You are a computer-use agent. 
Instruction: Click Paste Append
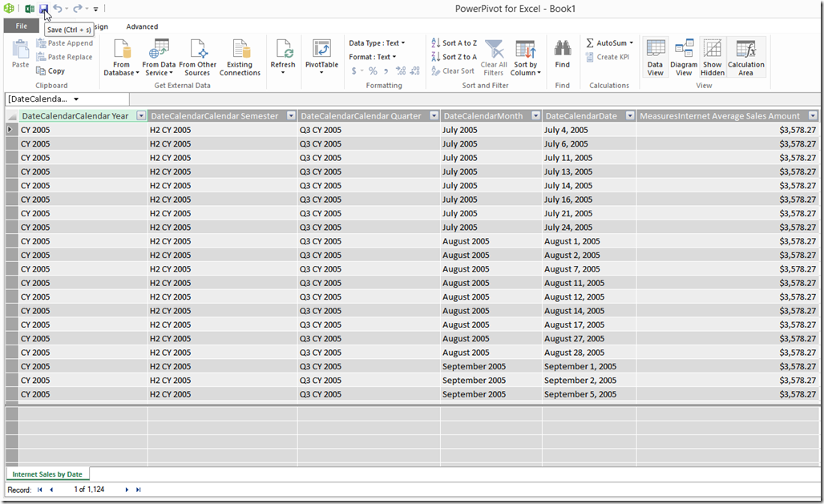[65, 43]
